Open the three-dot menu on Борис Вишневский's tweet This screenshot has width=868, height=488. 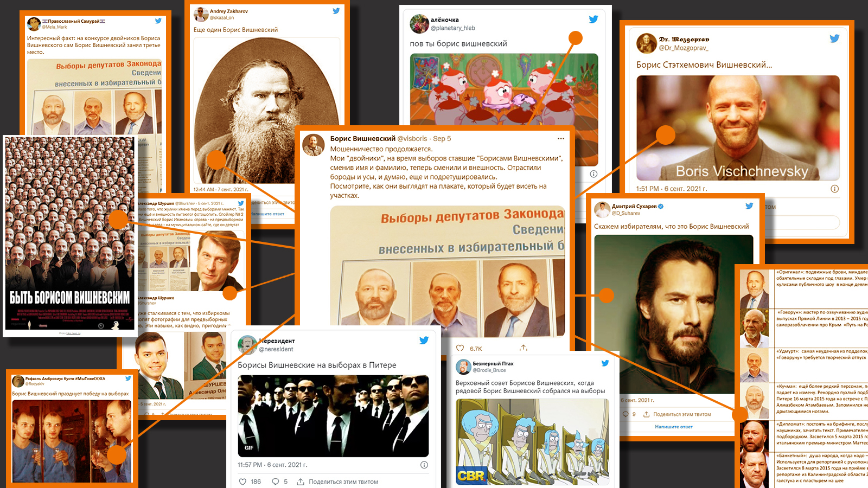point(561,138)
